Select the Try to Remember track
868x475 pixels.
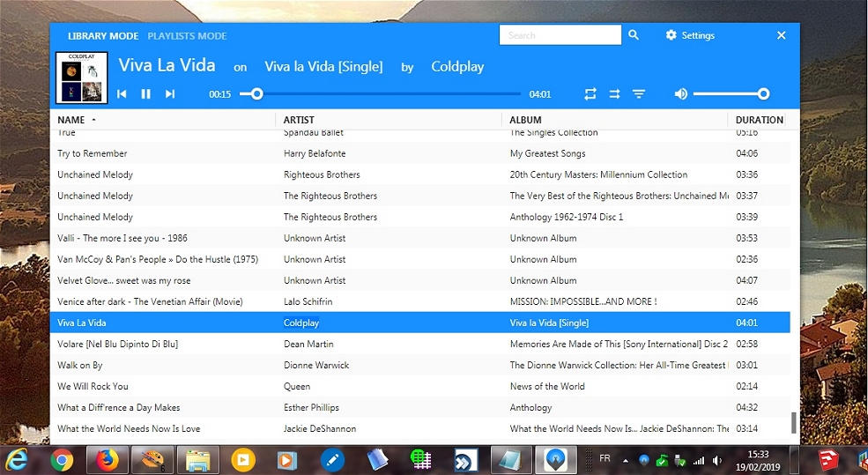point(420,153)
